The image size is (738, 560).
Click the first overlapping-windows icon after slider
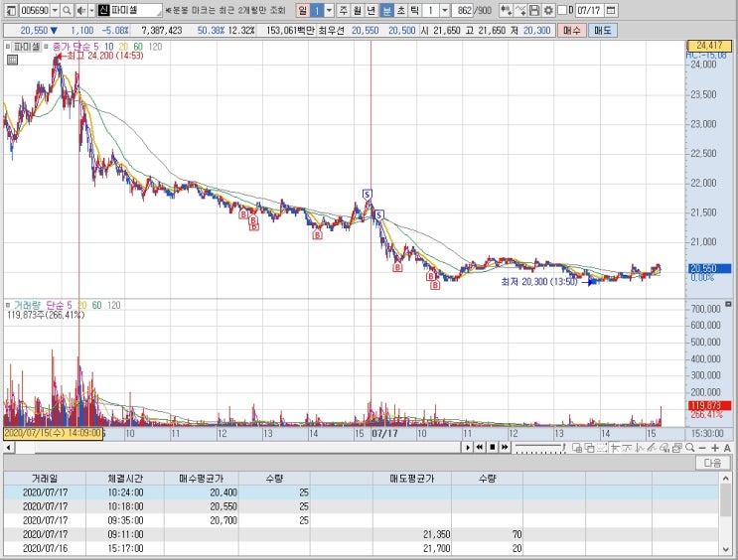[577, 448]
